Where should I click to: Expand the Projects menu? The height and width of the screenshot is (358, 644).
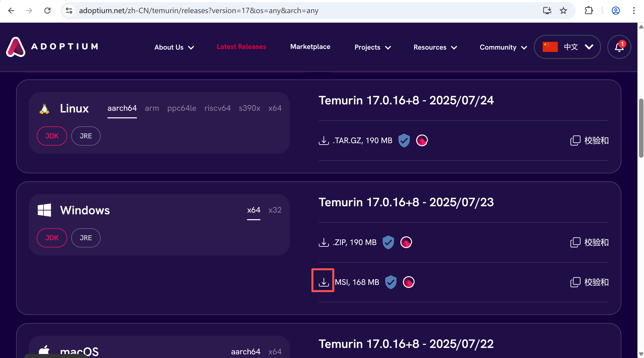point(373,47)
